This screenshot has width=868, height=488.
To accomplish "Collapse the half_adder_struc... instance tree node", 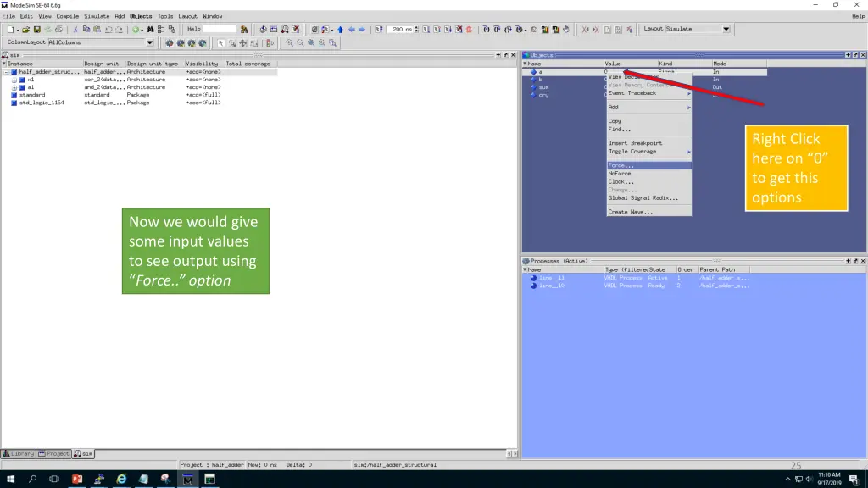I will [7, 72].
